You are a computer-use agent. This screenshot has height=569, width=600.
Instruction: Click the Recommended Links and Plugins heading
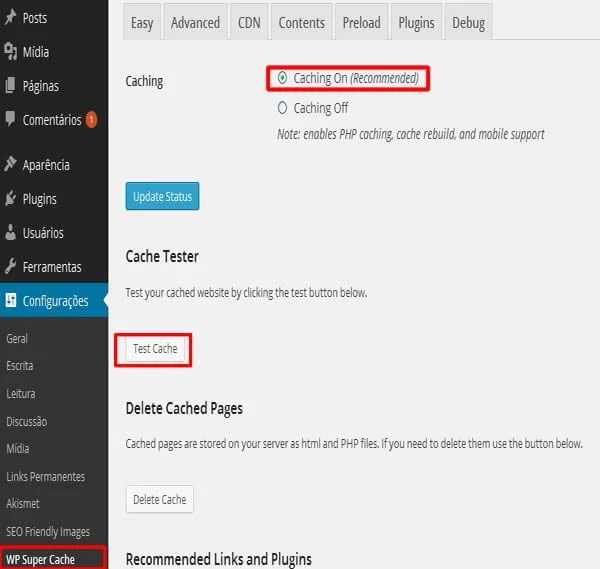coord(218,559)
